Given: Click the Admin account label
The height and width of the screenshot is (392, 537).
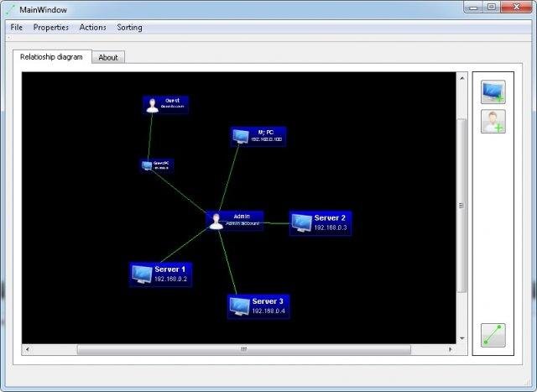Looking at the screenshot, I should [242, 223].
